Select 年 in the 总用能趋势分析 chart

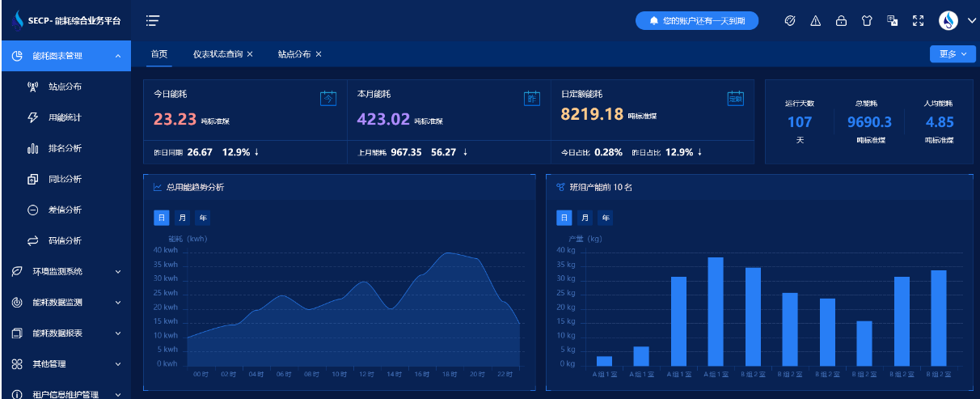(x=202, y=218)
